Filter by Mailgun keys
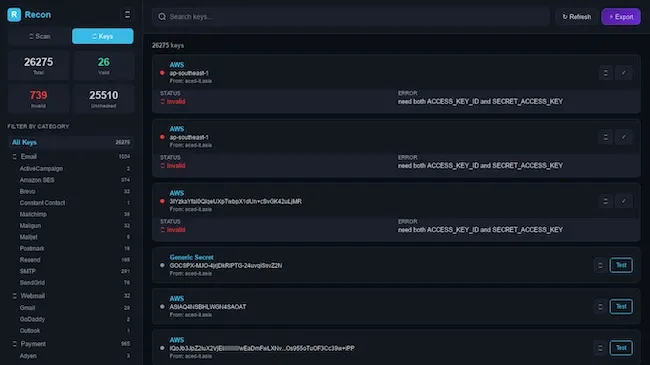 point(74,226)
